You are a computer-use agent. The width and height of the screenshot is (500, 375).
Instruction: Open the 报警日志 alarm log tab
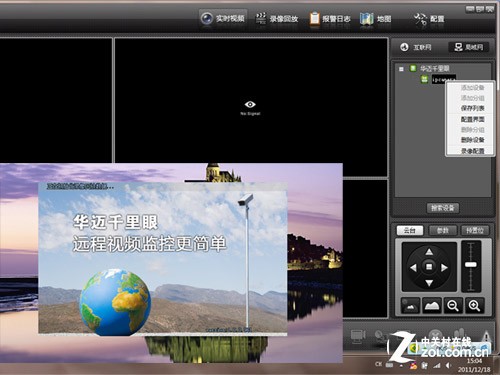[x=330, y=19]
